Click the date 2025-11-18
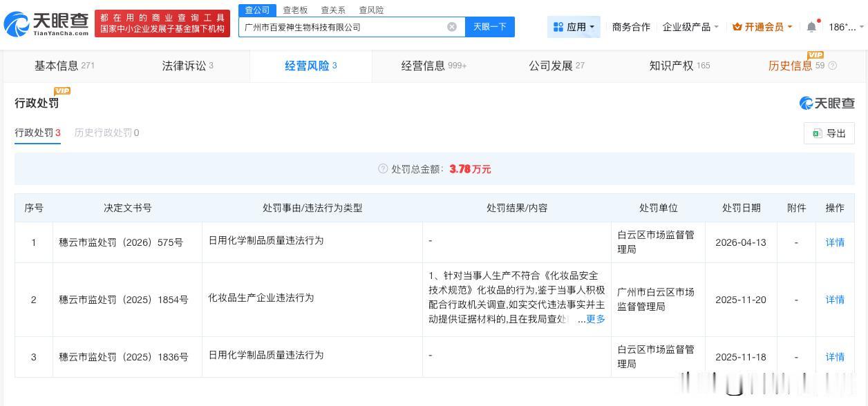 (741, 357)
